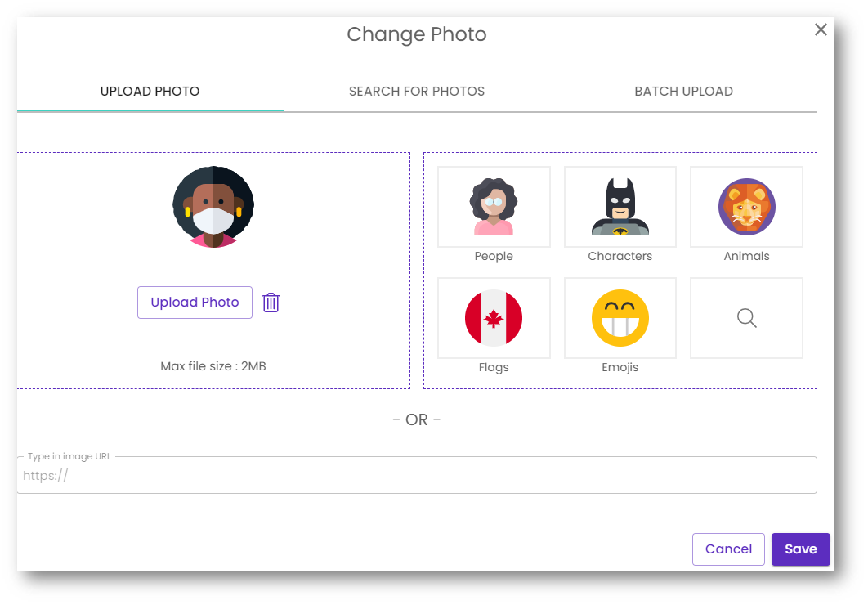Click the Animals label text

coord(746,257)
